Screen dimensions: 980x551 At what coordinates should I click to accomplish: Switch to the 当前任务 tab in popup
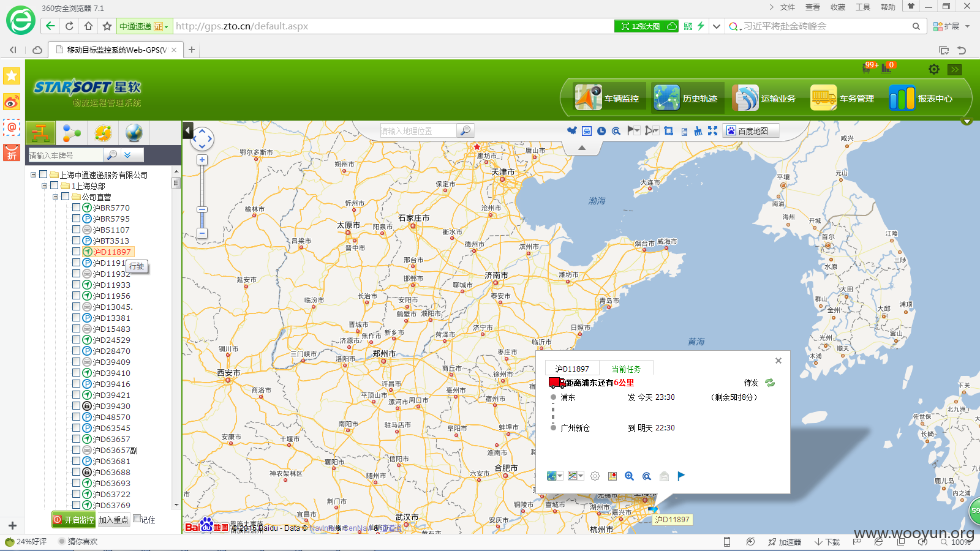pos(626,369)
